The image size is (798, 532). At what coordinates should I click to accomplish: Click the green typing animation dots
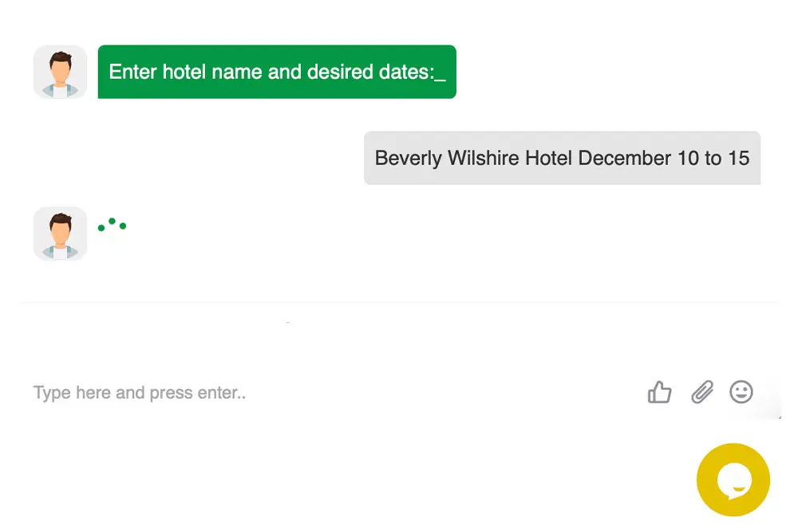click(113, 224)
